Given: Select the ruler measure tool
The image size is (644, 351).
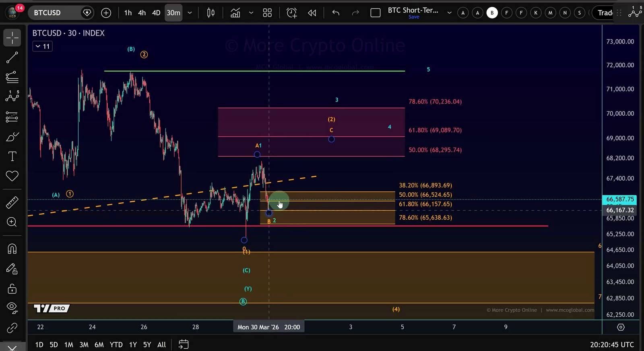Looking at the screenshot, I should click(12, 202).
